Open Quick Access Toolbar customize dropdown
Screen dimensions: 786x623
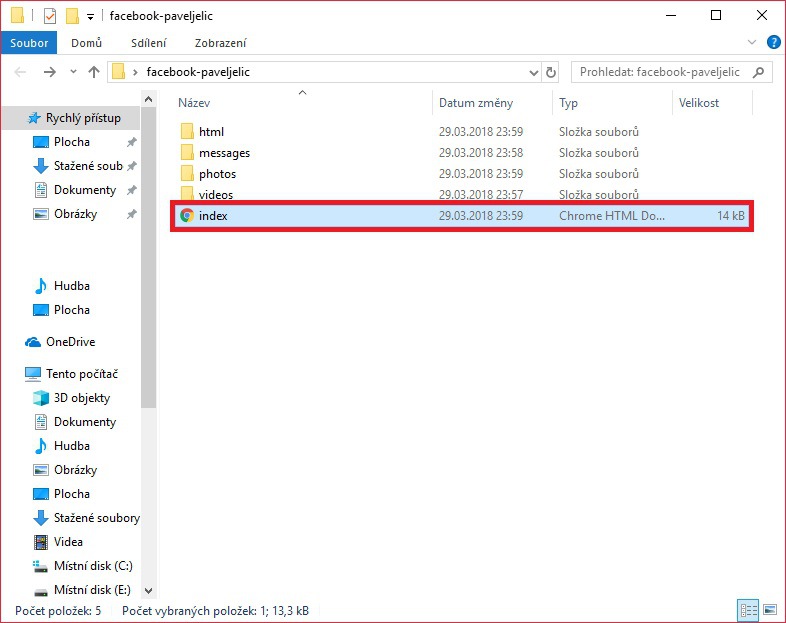90,17
